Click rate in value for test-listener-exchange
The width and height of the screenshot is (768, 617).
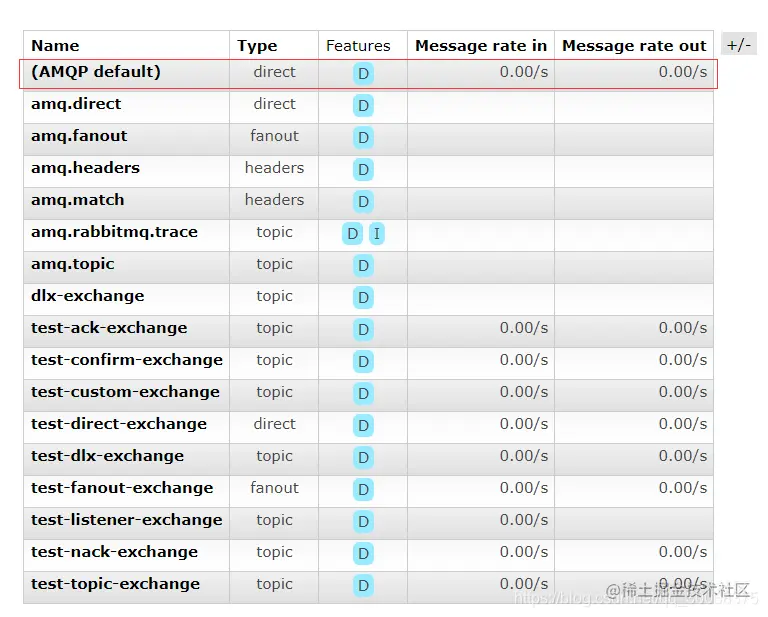(x=524, y=520)
